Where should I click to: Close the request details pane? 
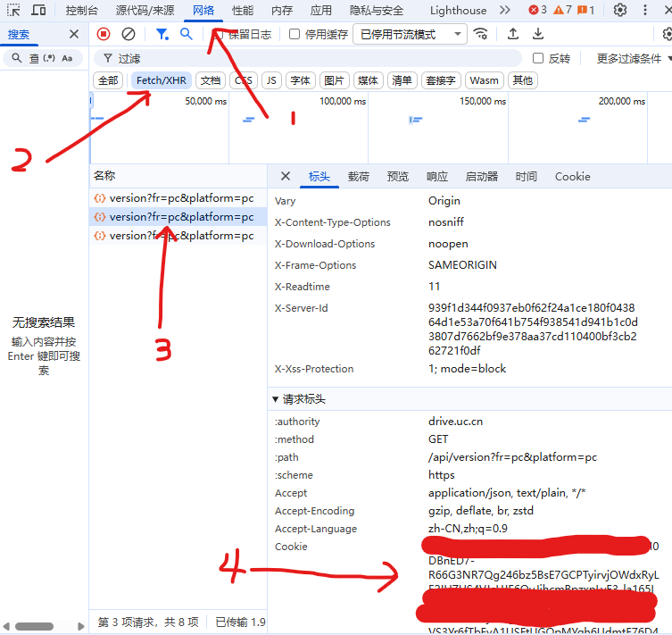(x=286, y=176)
